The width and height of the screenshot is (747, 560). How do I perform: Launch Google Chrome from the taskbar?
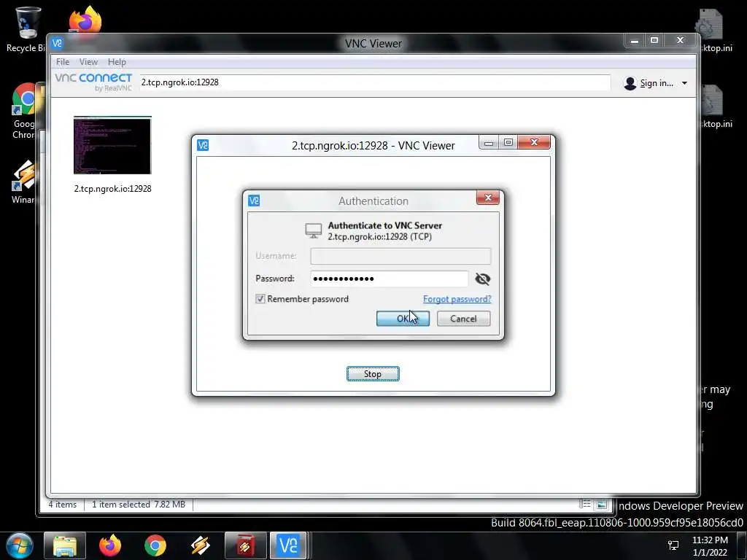click(155, 545)
